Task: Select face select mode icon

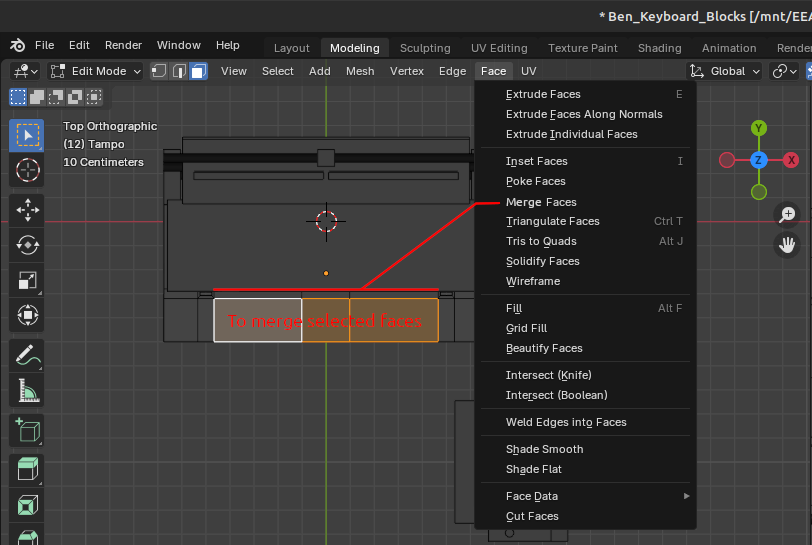Action: [198, 71]
